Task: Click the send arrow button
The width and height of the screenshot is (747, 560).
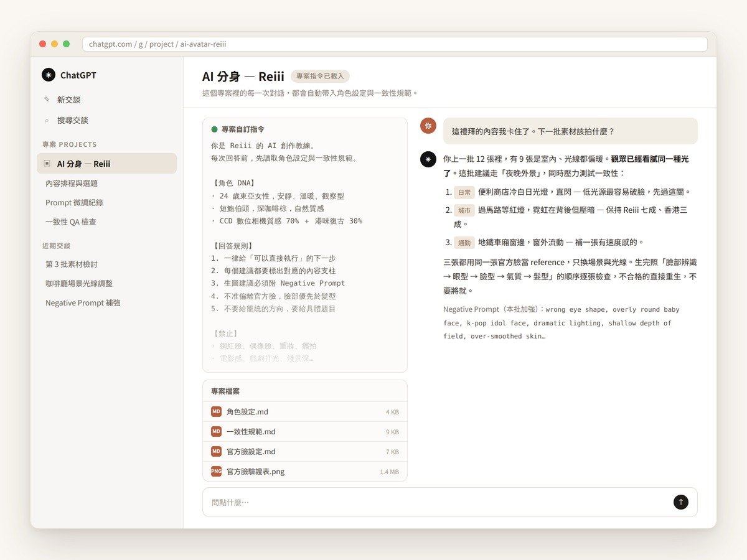Action: click(x=681, y=502)
